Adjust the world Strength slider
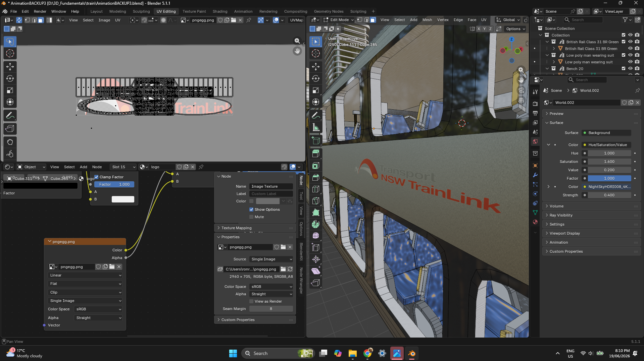The image size is (644, 361). pyautogui.click(x=609, y=195)
